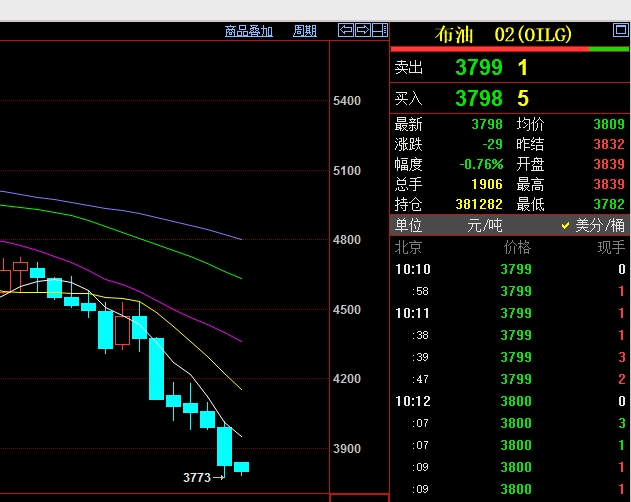Open the 周期 period menu
The width and height of the screenshot is (631, 502).
coord(305,31)
